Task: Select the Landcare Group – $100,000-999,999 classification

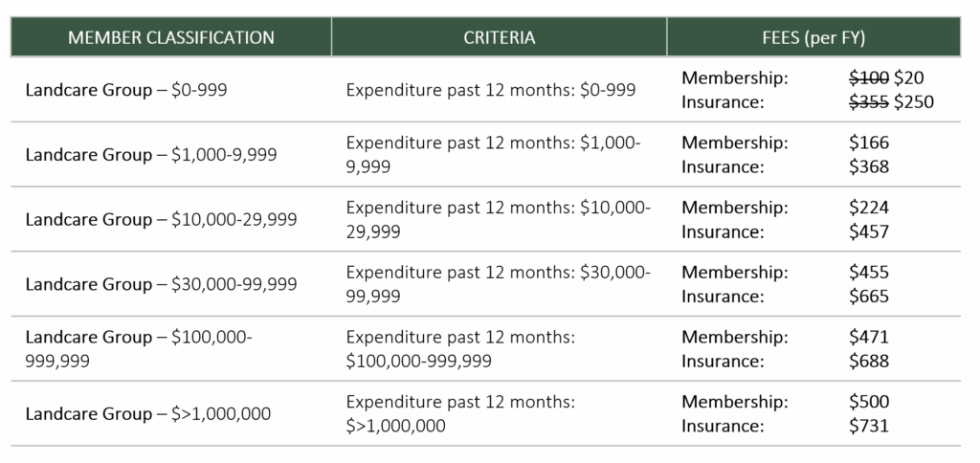Action: tap(139, 348)
